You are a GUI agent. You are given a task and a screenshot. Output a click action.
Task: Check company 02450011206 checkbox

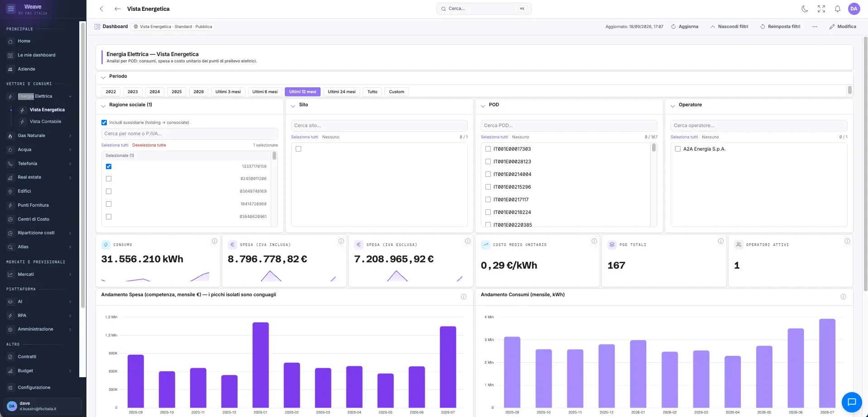(x=109, y=179)
